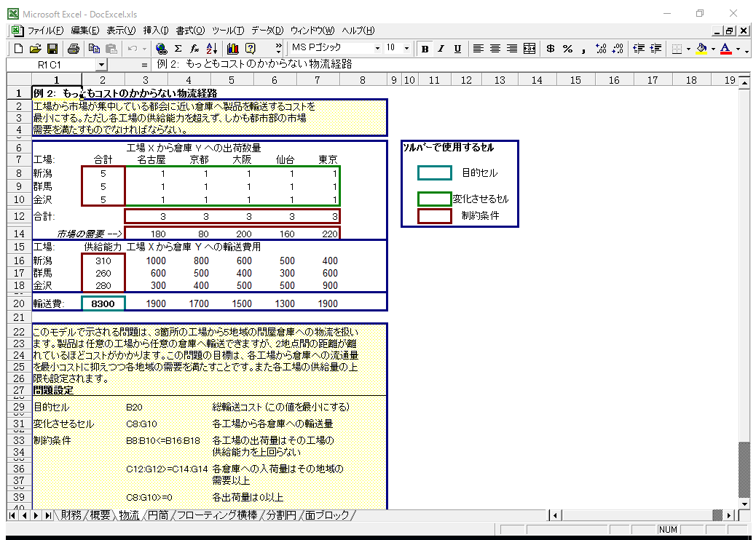756x540 pixels.
Task: Apply the yellow Fill Color swatch
Action: (x=701, y=49)
